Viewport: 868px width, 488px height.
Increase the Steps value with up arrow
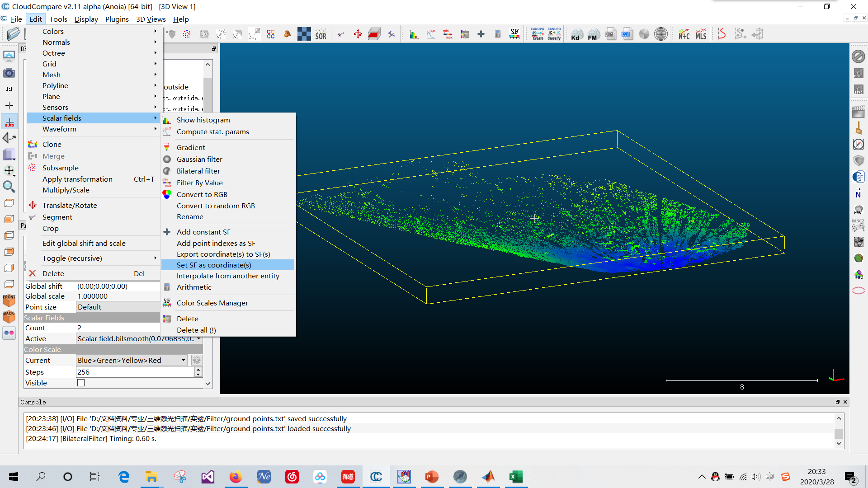(x=198, y=369)
